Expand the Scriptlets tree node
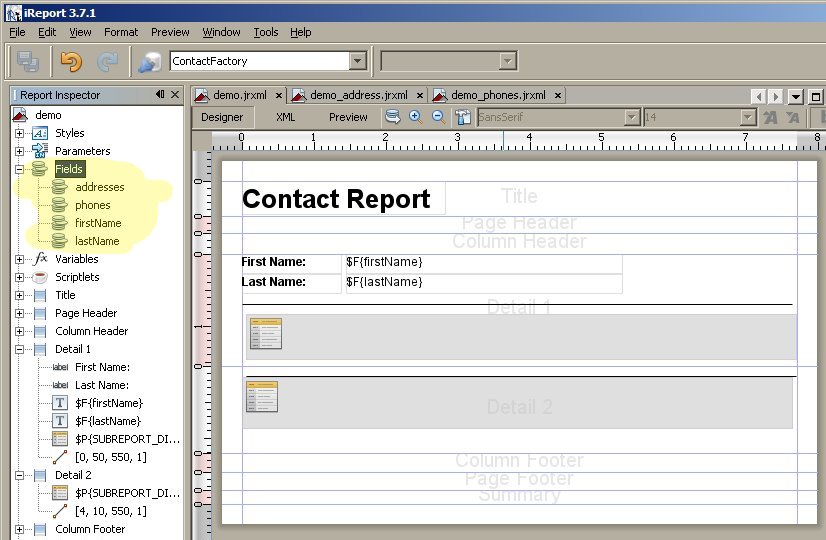The height and width of the screenshot is (540, 826). coord(19,277)
